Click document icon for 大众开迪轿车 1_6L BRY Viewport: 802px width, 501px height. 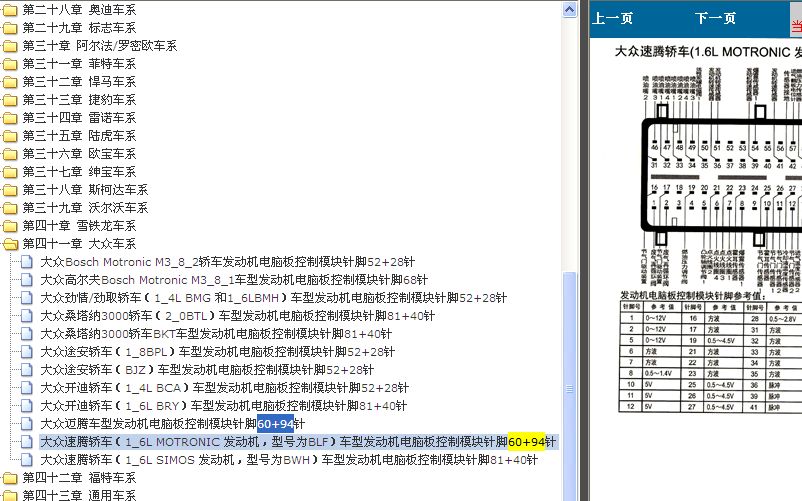coord(27,406)
